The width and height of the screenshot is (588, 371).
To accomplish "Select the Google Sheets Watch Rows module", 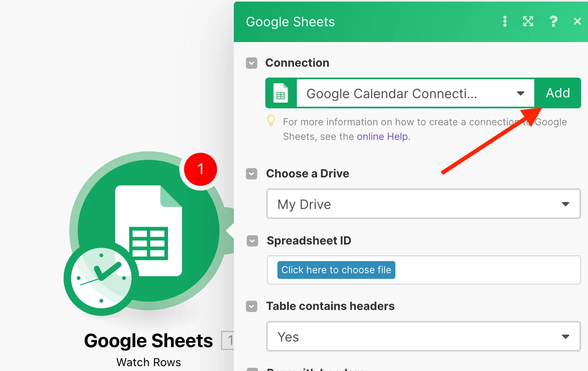I will 149,230.
